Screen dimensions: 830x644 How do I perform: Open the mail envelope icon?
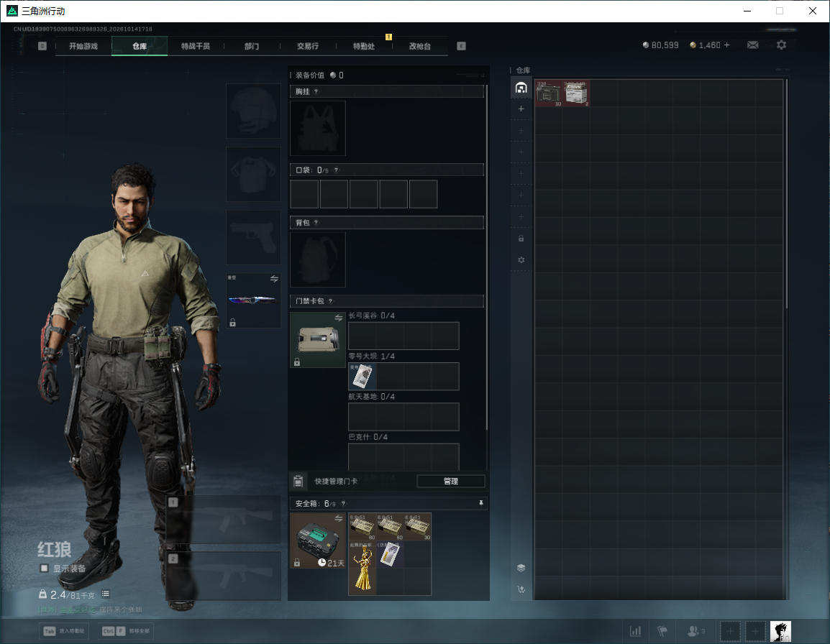coord(753,45)
